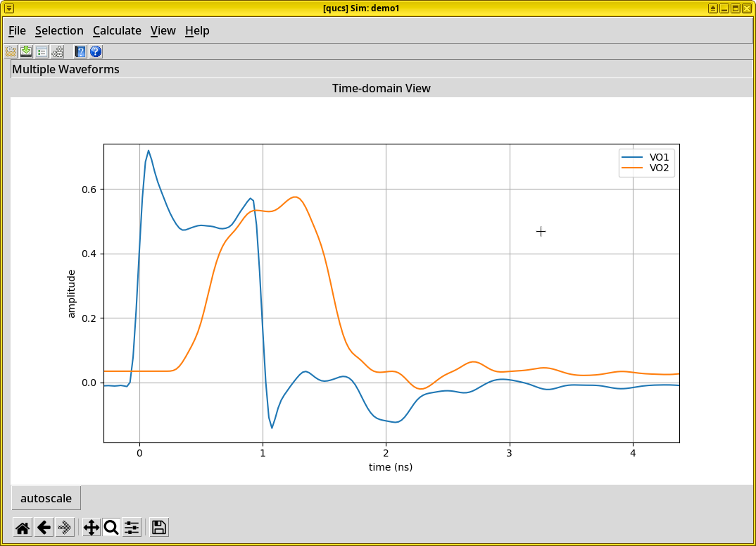Image resolution: width=756 pixels, height=546 pixels.
Task: Reset the plot with the Home icon
Action: pyautogui.click(x=23, y=527)
